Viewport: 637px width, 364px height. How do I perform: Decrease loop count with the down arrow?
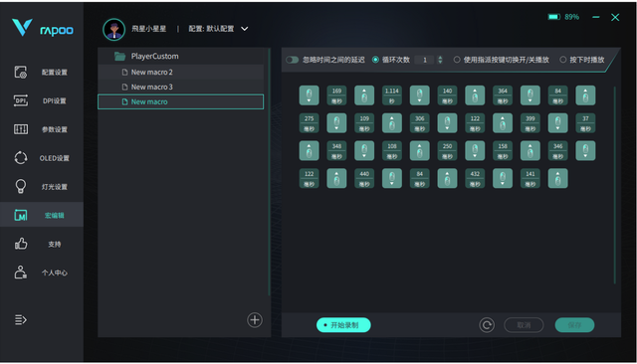click(440, 62)
